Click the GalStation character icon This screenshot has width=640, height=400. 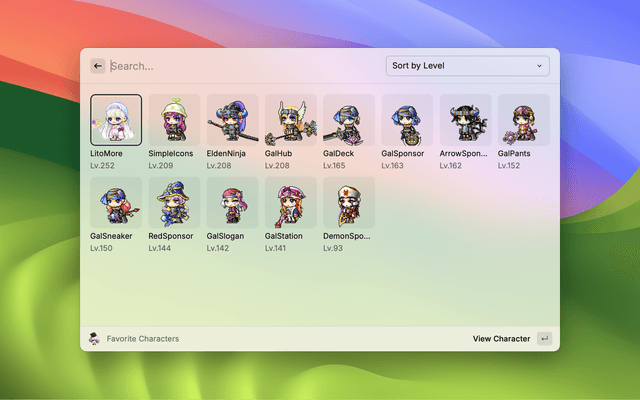290,204
